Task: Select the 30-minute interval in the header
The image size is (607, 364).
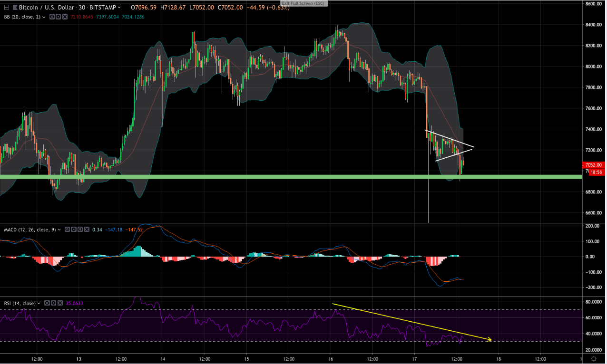Action: coord(82,8)
